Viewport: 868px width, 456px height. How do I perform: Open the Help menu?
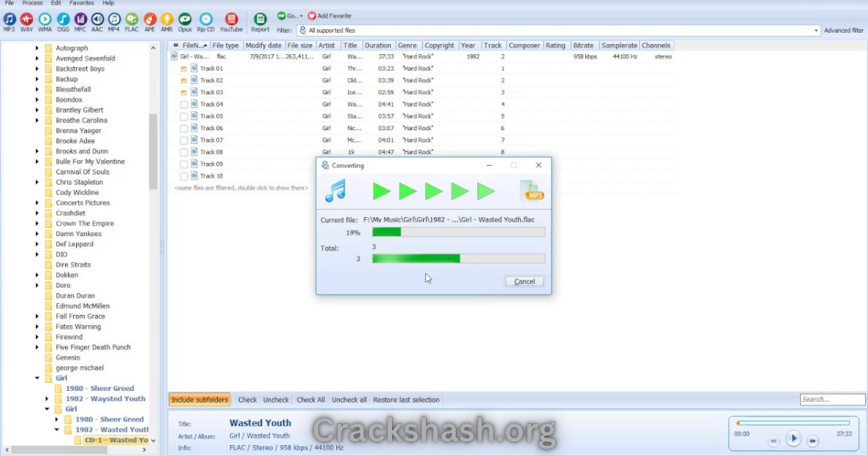(x=109, y=3)
